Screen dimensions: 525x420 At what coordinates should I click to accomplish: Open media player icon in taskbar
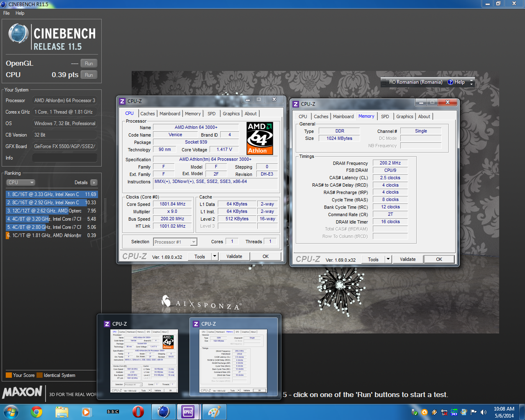86,412
